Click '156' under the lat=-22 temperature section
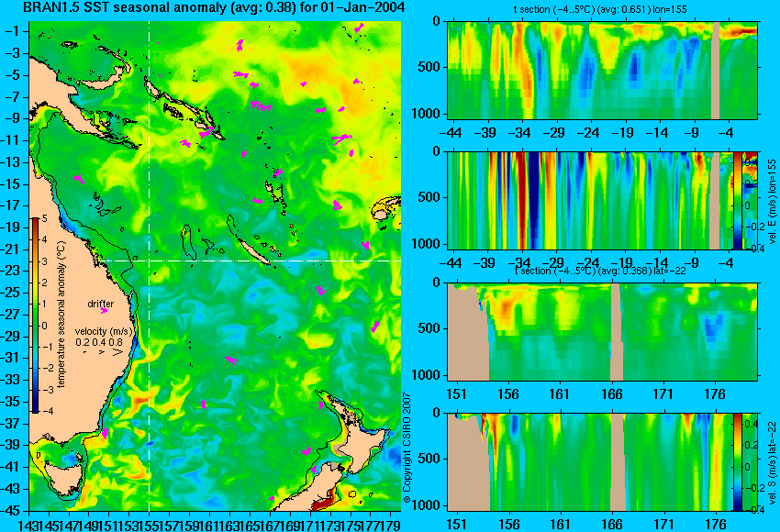This screenshot has height=532, width=780. (508, 394)
